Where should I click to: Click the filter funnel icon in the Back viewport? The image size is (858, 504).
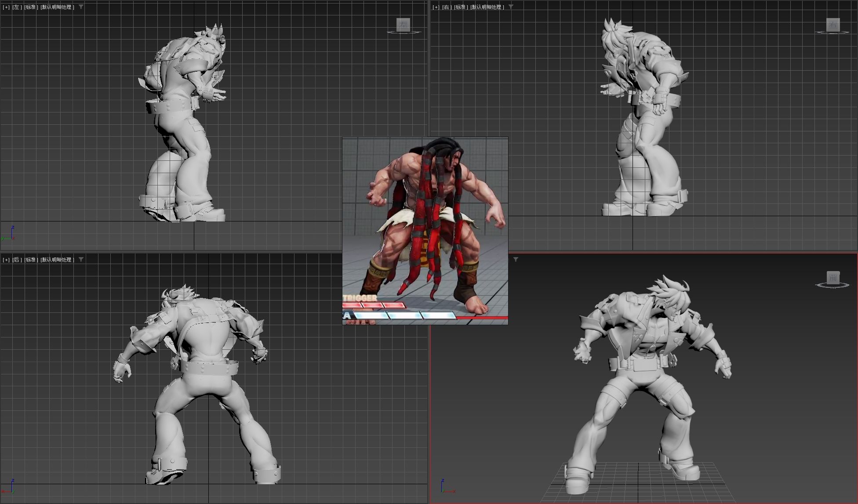[81, 259]
